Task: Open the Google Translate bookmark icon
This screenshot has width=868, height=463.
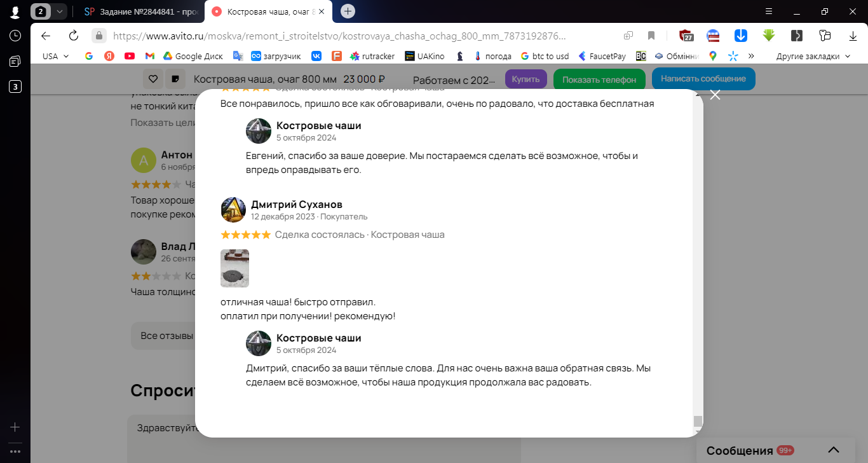Action: point(238,56)
